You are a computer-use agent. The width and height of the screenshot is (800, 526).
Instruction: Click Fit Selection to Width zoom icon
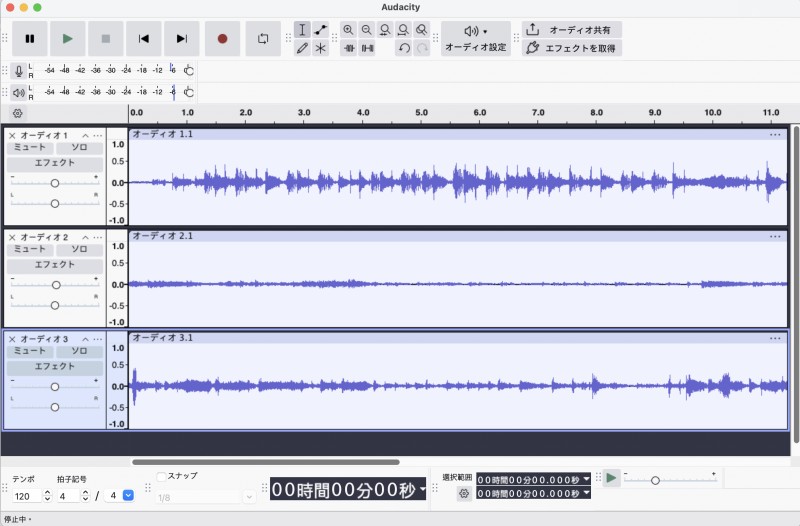pyautogui.click(x=385, y=30)
